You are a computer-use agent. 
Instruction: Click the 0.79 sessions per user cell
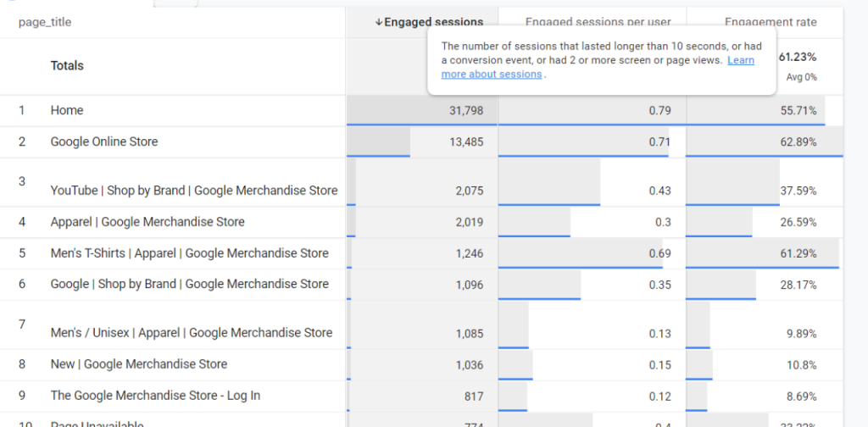pos(659,110)
